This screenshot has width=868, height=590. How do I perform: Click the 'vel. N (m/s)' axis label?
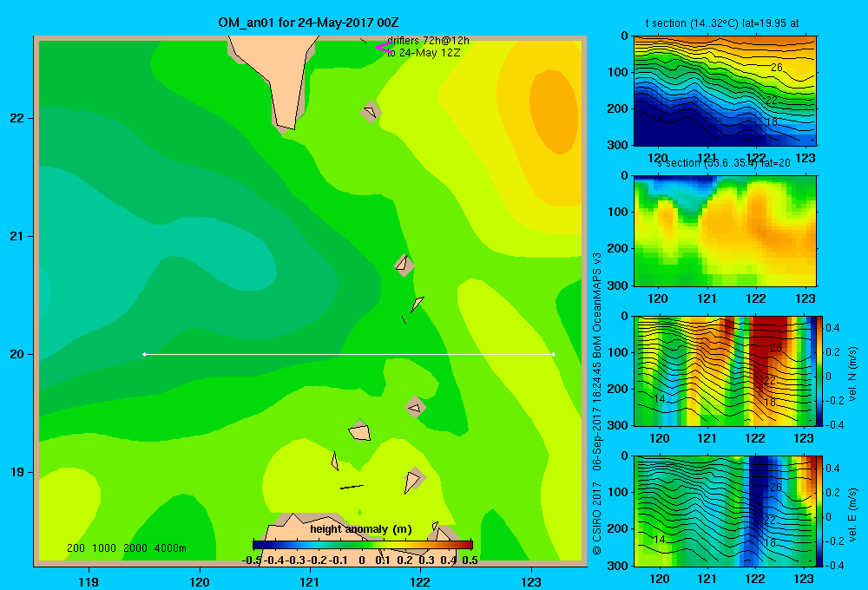[852, 374]
